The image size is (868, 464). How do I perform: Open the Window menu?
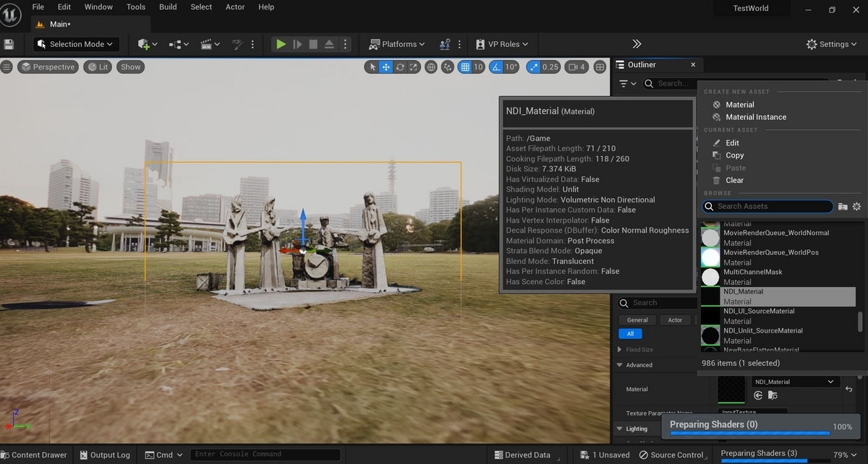tap(98, 7)
